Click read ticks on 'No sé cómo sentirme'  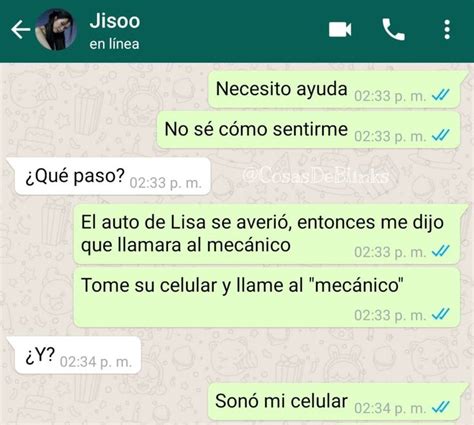coord(441,135)
